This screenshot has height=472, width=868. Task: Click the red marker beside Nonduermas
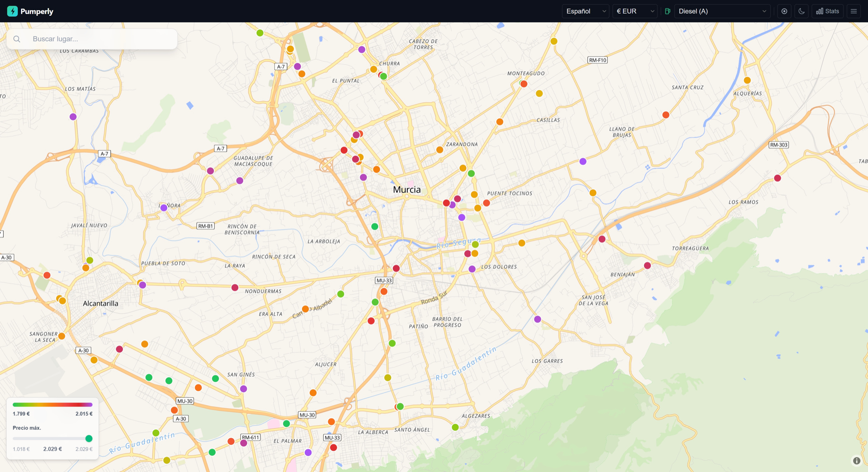(235, 287)
